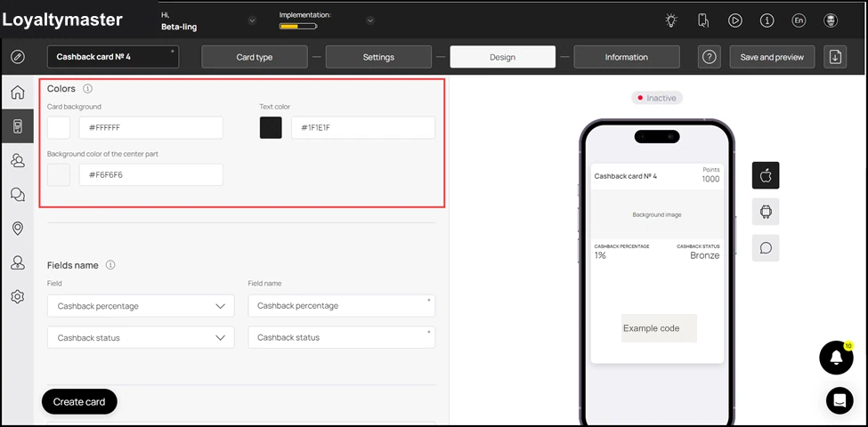Click the Cashback card № 4 name field
The image size is (868, 427).
click(113, 57)
